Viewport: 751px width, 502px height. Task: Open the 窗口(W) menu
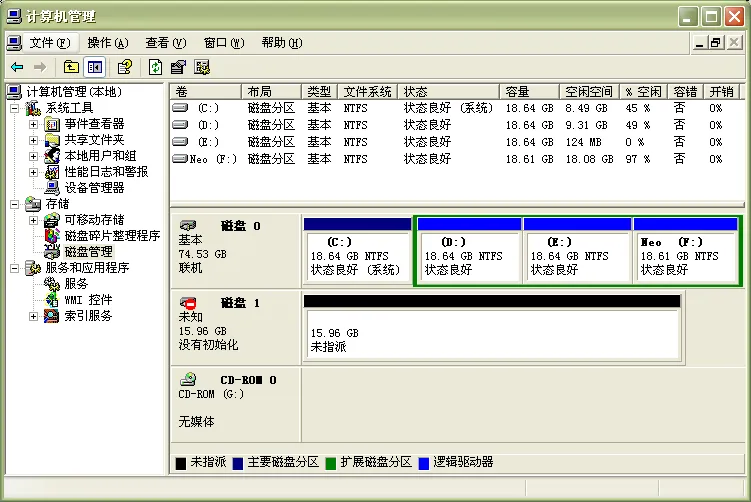224,43
